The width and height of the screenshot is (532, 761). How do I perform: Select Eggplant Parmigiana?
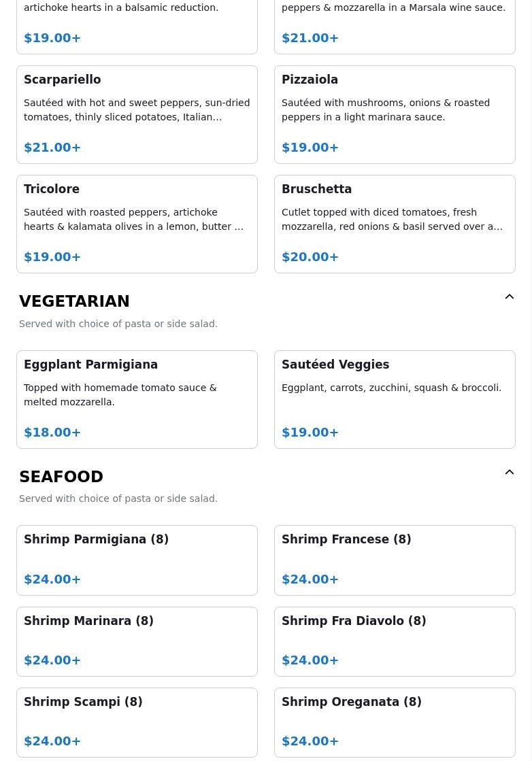137,399
